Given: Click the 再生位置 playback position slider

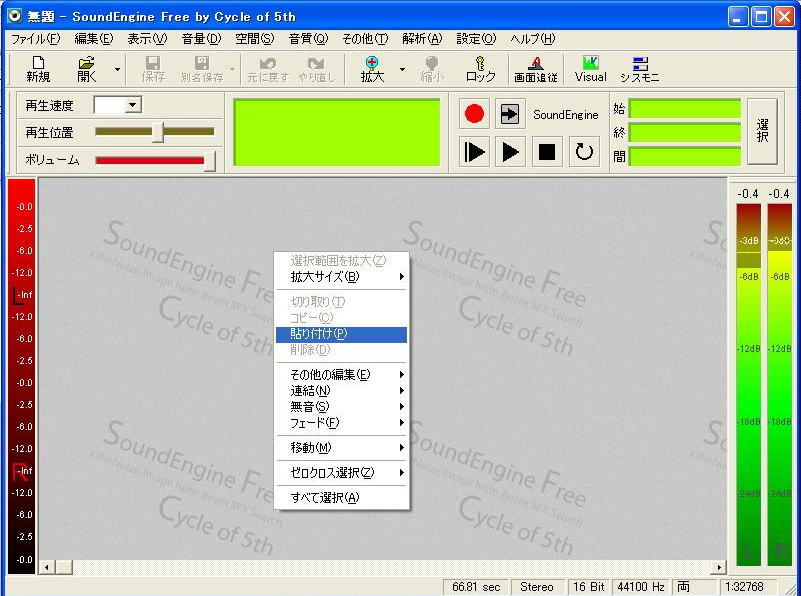Looking at the screenshot, I should (155, 132).
